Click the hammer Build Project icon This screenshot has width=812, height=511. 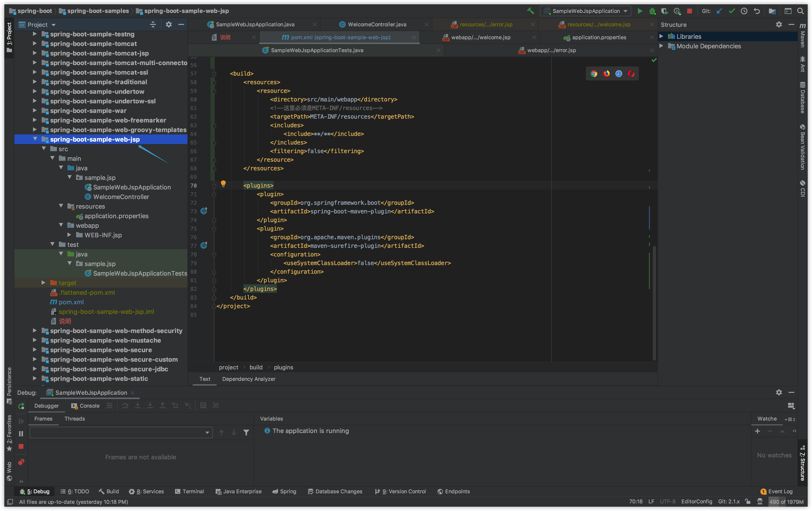pos(530,11)
